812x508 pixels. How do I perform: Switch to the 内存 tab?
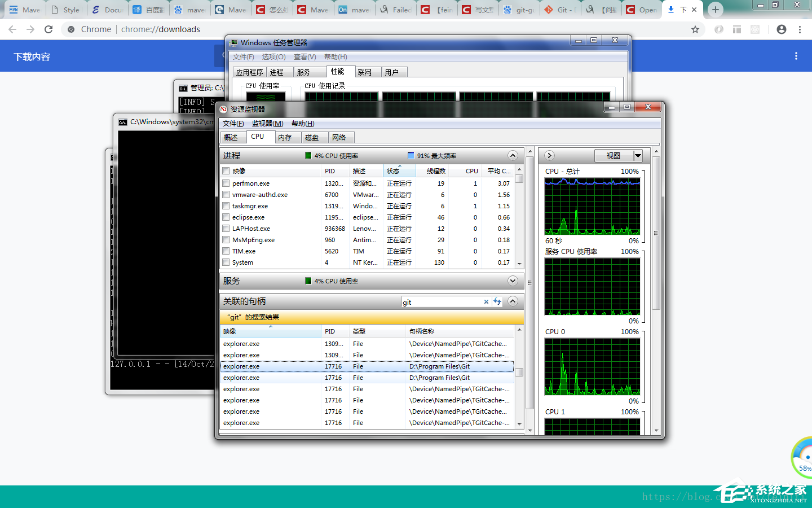[285, 138]
